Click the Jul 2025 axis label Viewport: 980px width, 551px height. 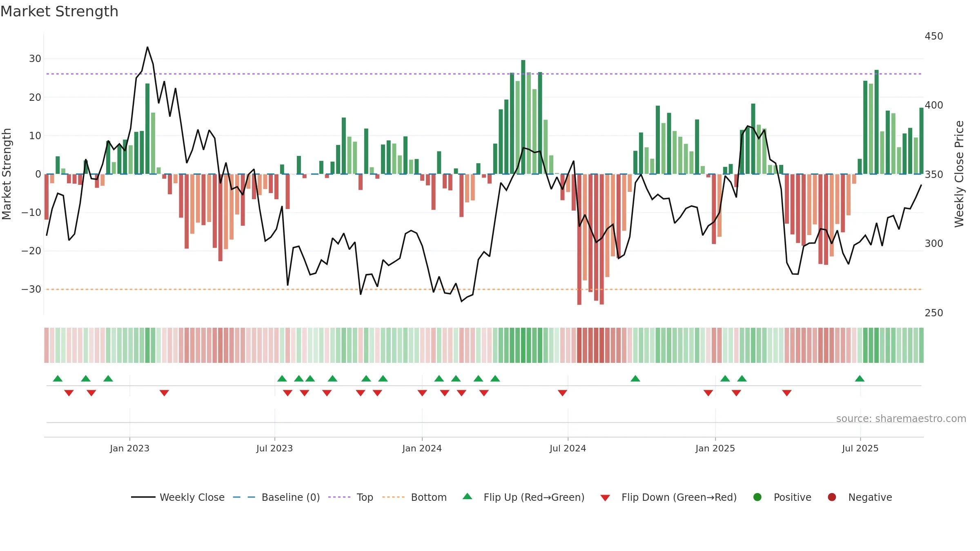pos(860,449)
